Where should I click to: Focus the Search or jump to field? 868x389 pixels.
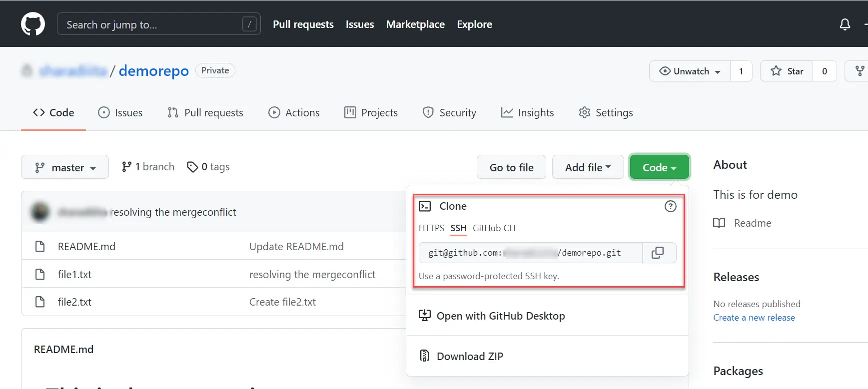(159, 24)
